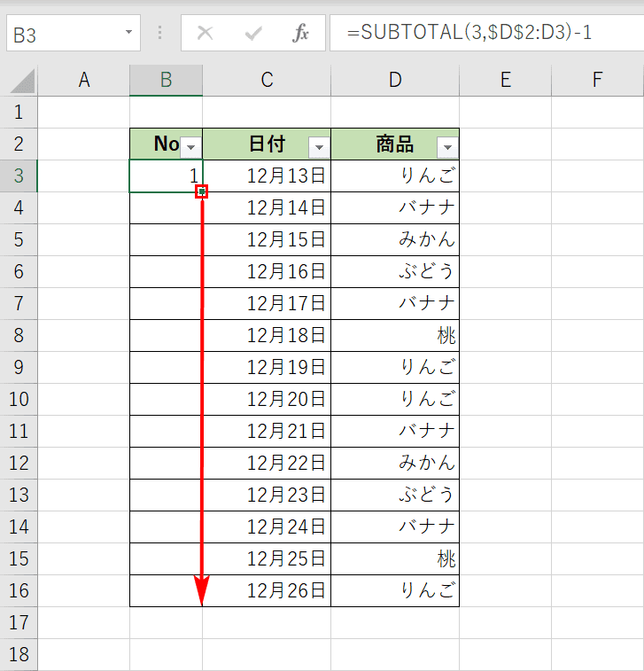Click the 12月24日 date cell

pyautogui.click(x=267, y=527)
